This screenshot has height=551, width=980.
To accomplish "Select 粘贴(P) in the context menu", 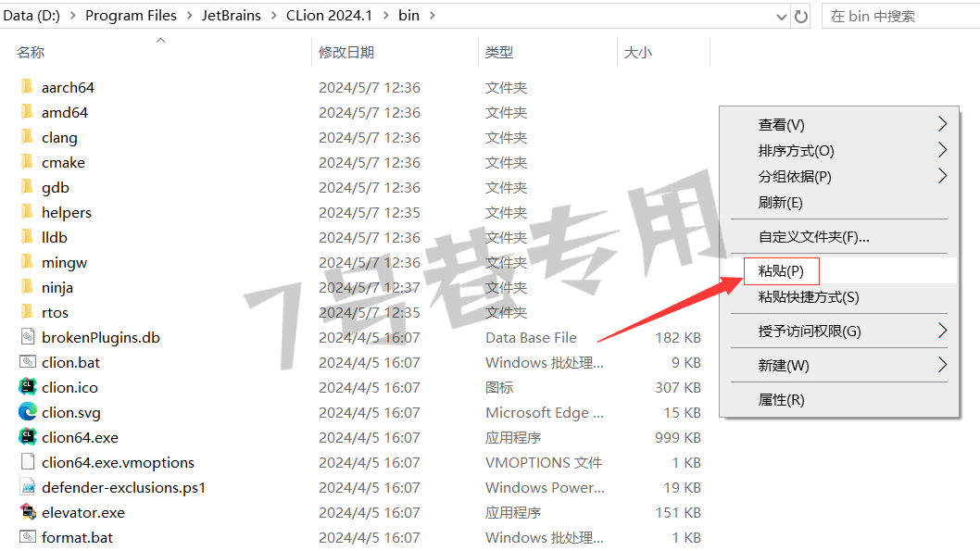I will tap(839, 270).
